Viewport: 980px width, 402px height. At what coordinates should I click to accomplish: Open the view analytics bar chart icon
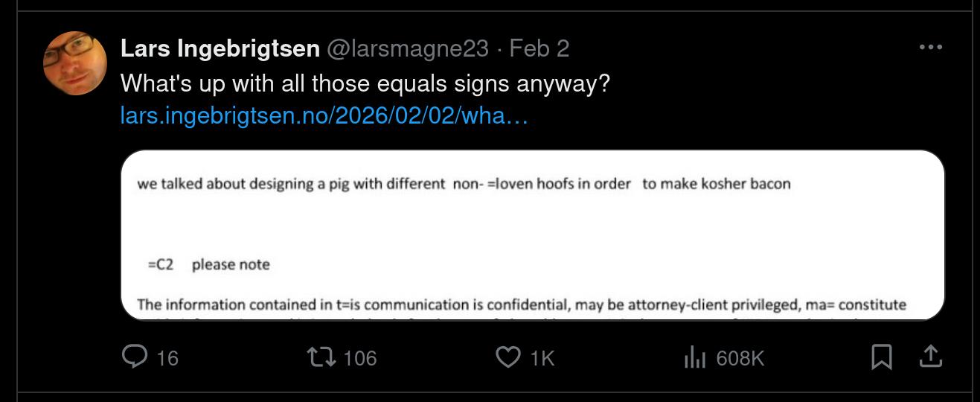pyautogui.click(x=694, y=358)
